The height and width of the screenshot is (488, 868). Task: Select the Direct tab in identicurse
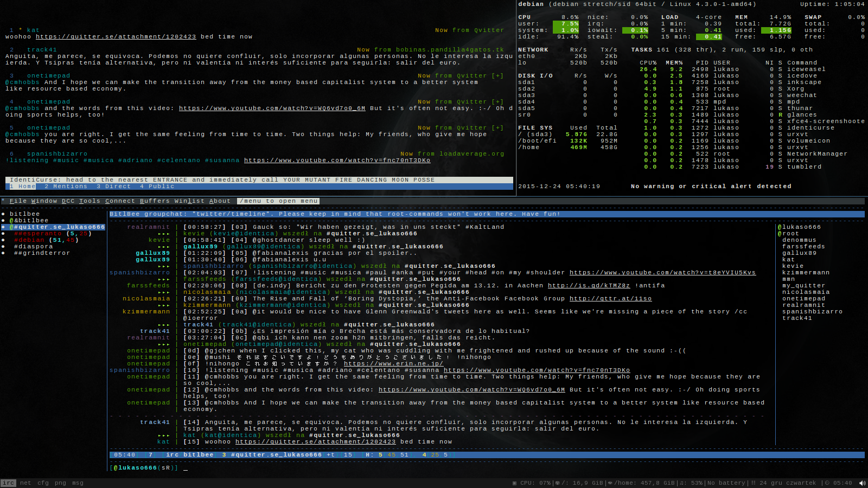click(113, 187)
